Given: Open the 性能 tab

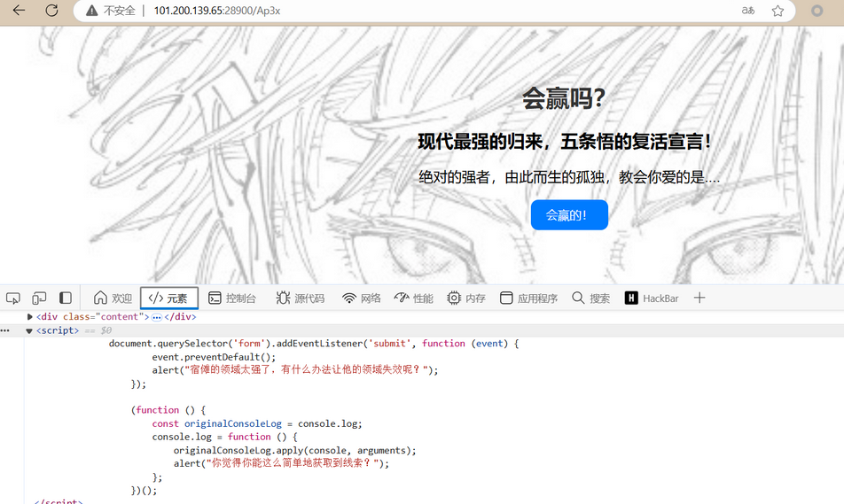Looking at the screenshot, I should 413,298.
